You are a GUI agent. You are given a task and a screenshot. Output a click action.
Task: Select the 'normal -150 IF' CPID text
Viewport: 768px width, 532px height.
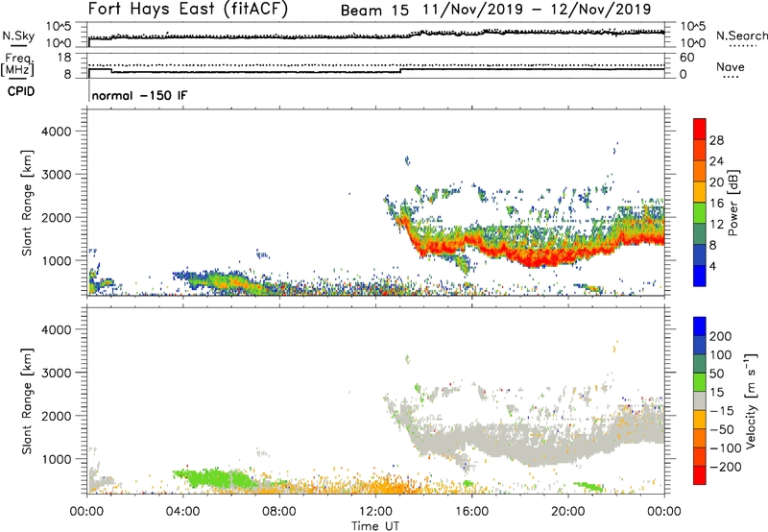(x=139, y=95)
